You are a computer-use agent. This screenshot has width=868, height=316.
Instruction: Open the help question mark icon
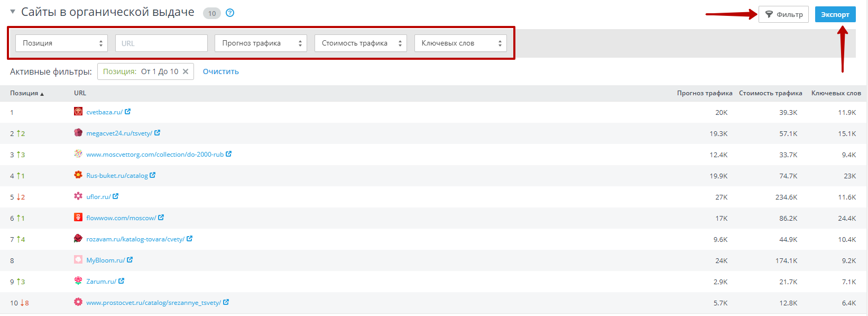230,13
